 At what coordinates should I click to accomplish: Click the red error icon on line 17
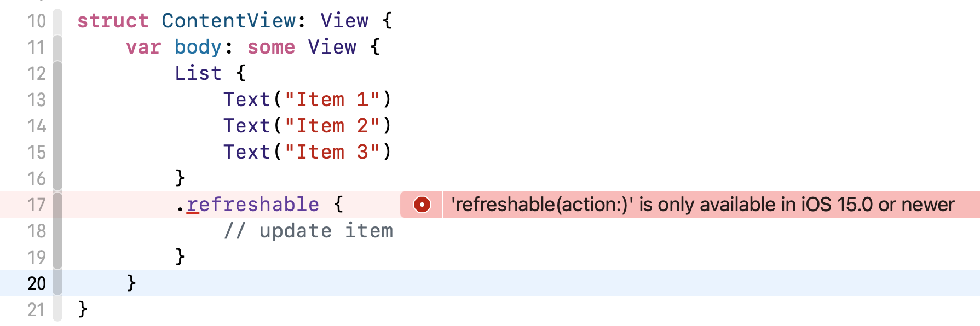[x=422, y=205]
